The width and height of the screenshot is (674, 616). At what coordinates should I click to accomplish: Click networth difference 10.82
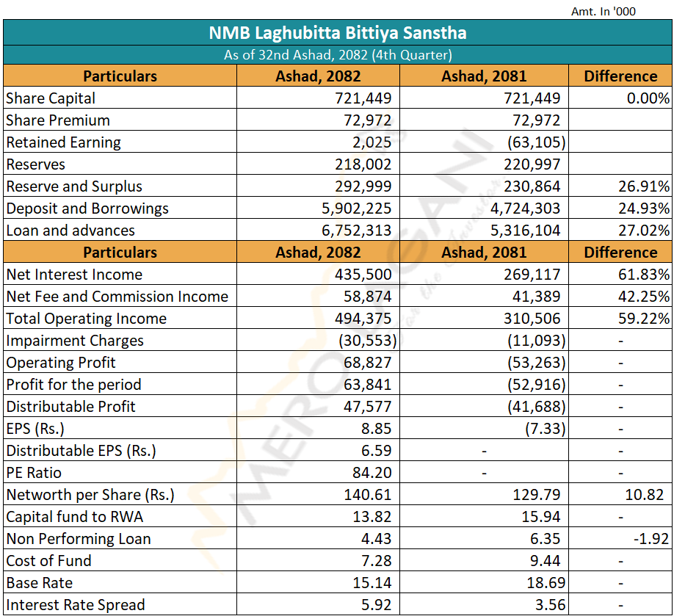(645, 495)
